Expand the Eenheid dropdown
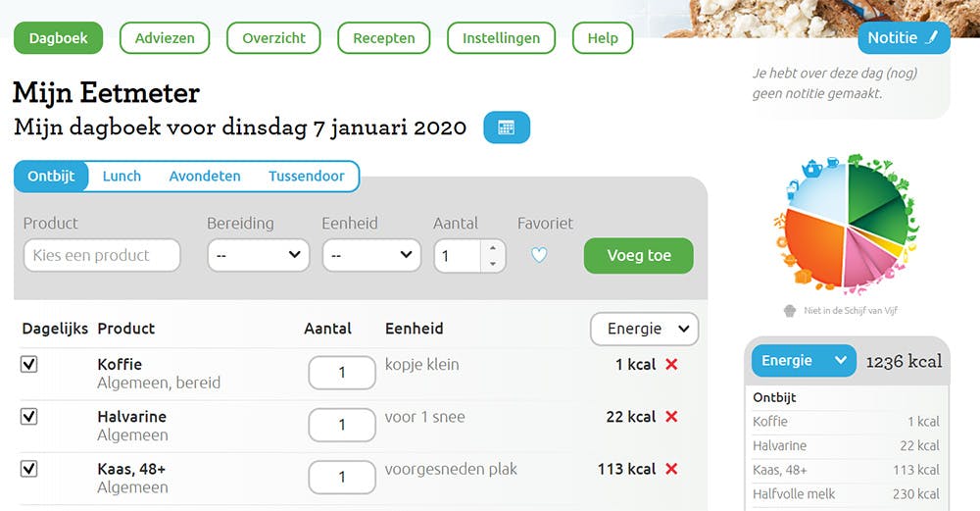980x511 pixels. coord(371,255)
